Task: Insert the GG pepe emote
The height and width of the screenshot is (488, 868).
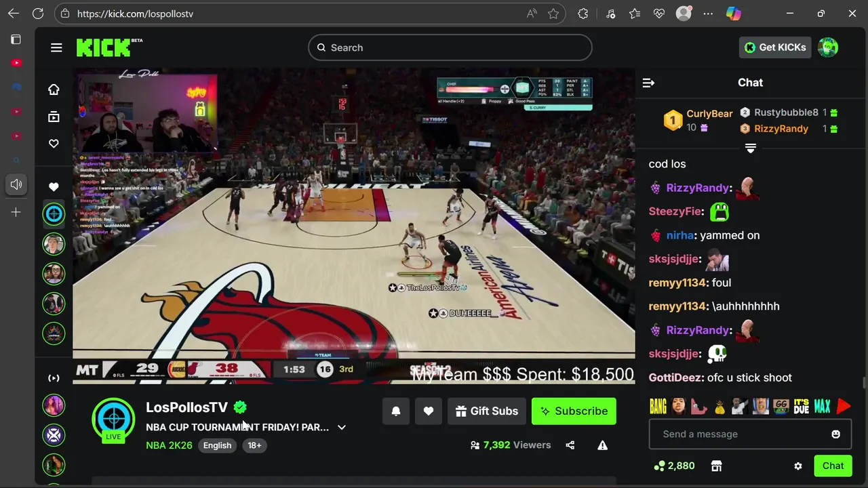Action: (781, 407)
